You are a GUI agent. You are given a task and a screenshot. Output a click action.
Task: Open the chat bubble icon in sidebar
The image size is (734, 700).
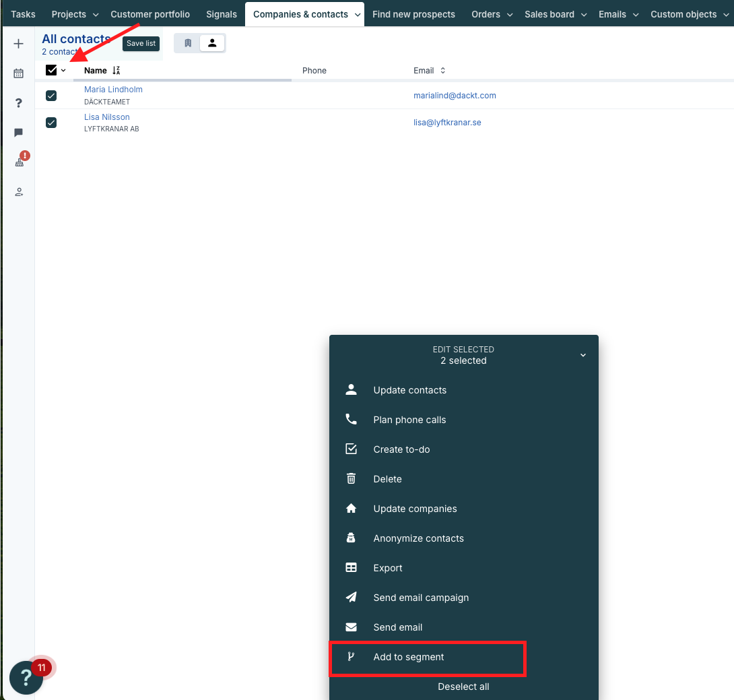pos(18,133)
